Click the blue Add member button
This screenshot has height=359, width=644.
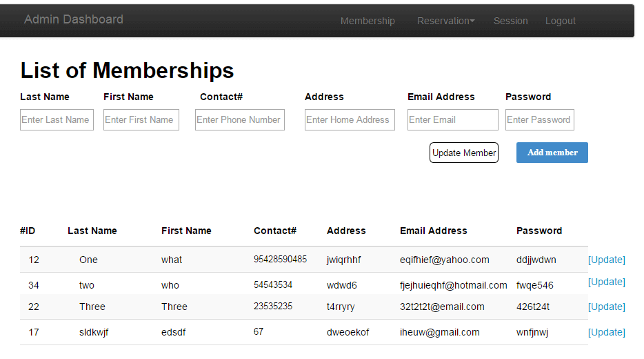(x=552, y=153)
